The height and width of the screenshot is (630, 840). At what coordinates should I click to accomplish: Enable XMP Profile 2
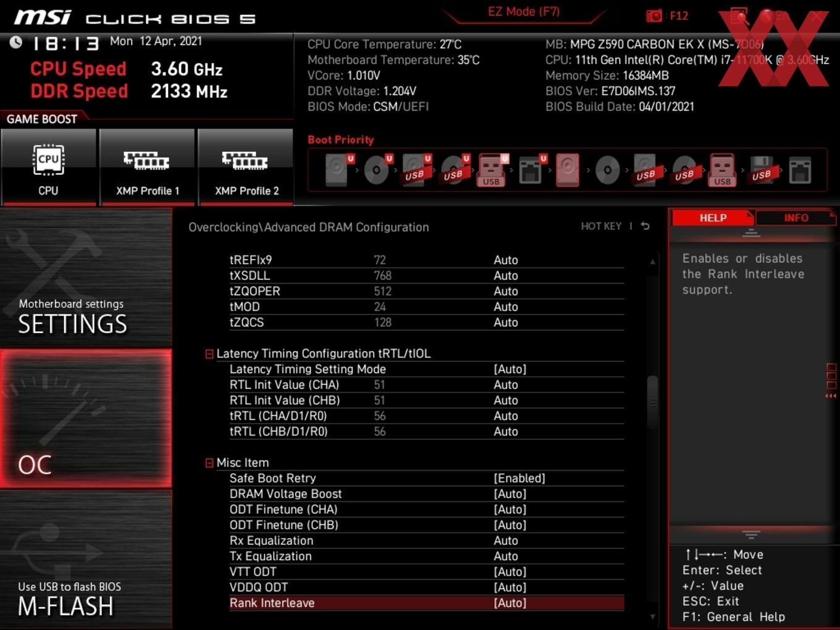246,167
